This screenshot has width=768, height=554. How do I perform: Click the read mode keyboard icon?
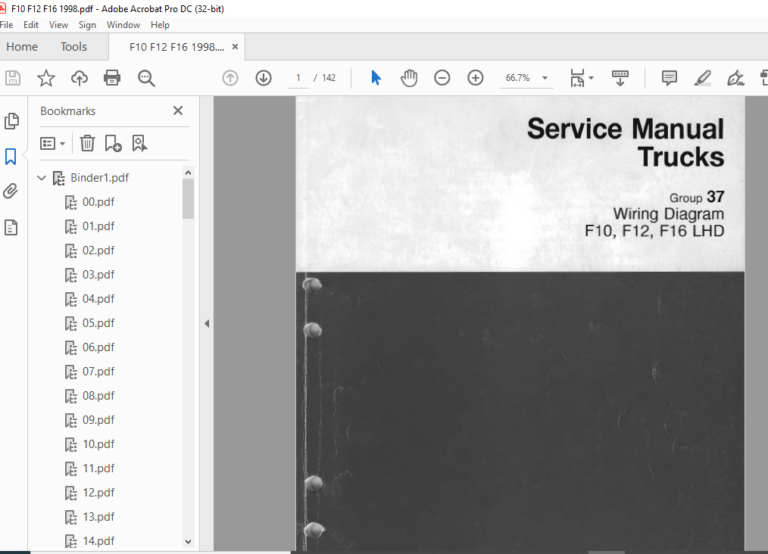point(620,78)
